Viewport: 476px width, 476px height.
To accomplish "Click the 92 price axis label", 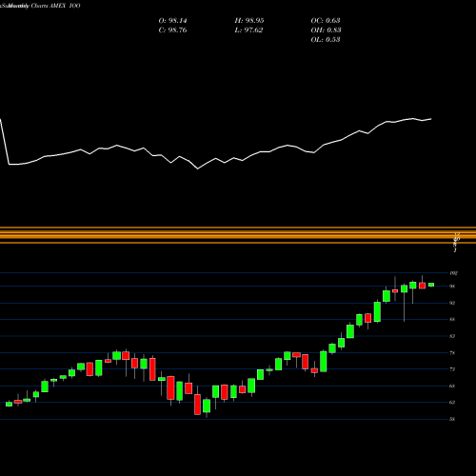I will [x=452, y=303].
